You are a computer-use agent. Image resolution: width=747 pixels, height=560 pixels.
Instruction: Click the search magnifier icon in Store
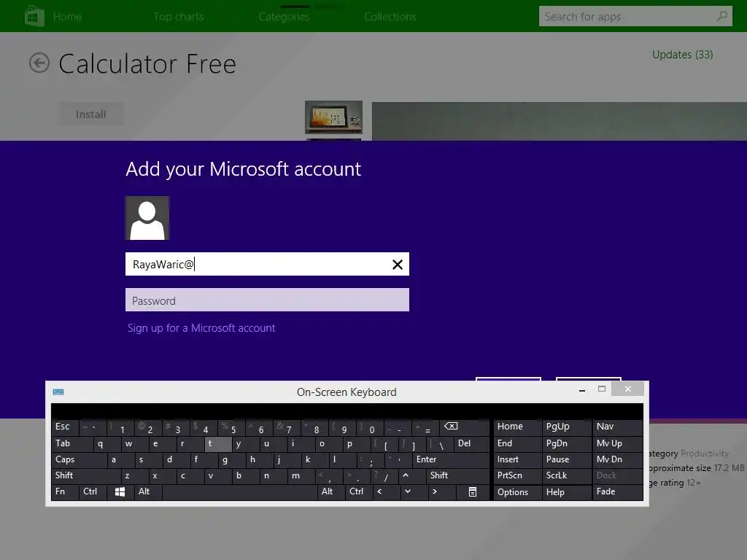721,16
